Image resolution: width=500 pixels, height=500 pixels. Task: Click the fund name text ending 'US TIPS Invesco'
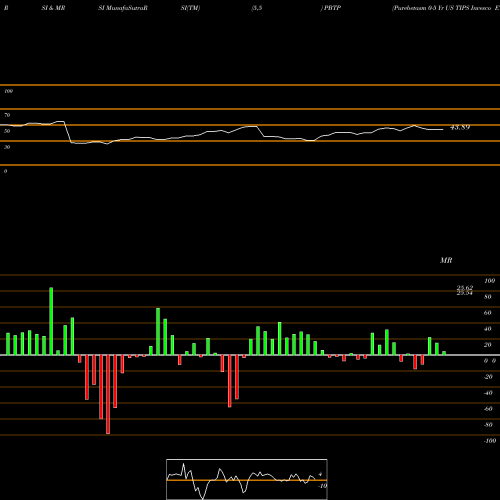441,8
